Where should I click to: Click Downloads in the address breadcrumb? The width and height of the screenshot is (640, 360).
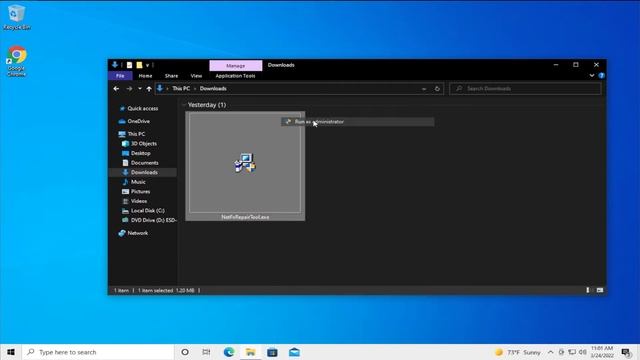(x=213, y=89)
